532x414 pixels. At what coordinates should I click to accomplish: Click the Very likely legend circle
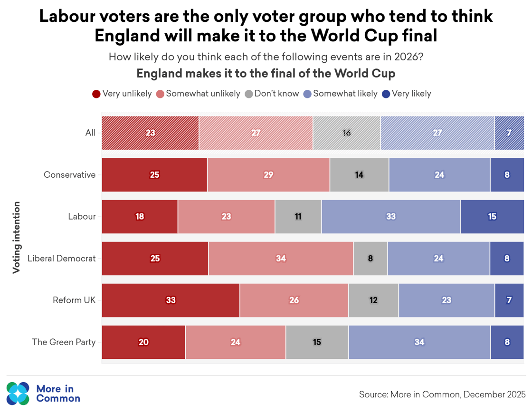[x=386, y=94]
